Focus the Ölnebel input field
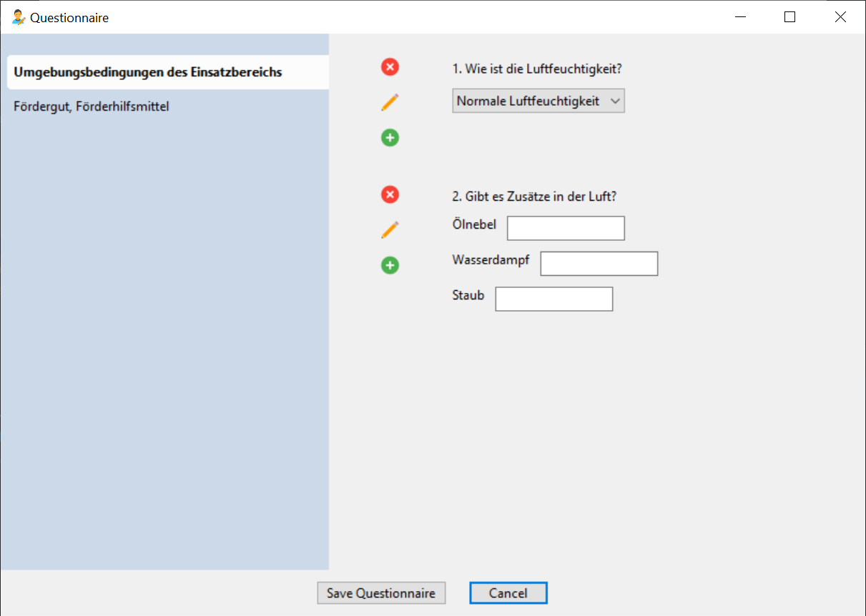866x616 pixels. coord(566,228)
